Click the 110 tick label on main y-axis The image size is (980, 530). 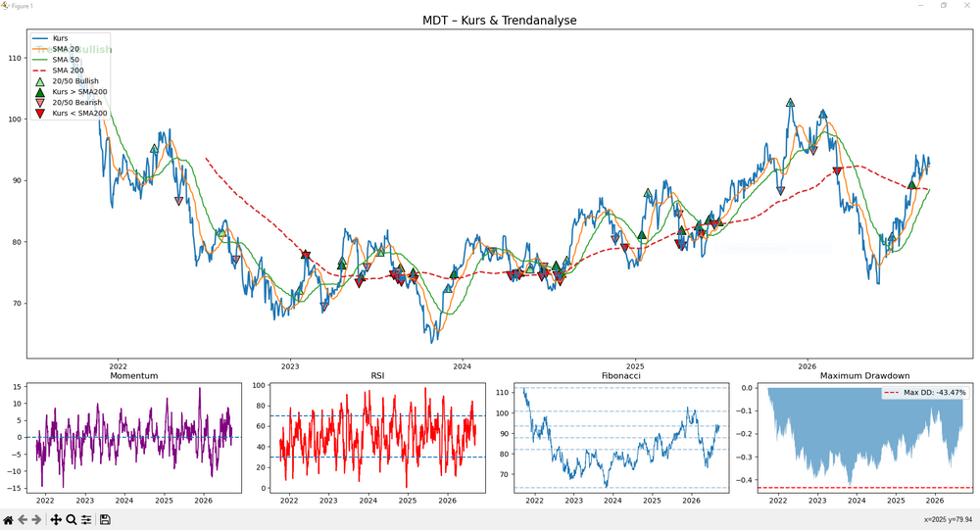[15, 58]
